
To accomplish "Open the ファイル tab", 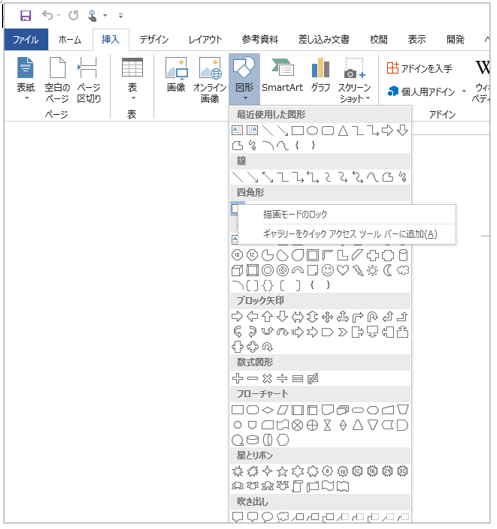I will point(26,39).
